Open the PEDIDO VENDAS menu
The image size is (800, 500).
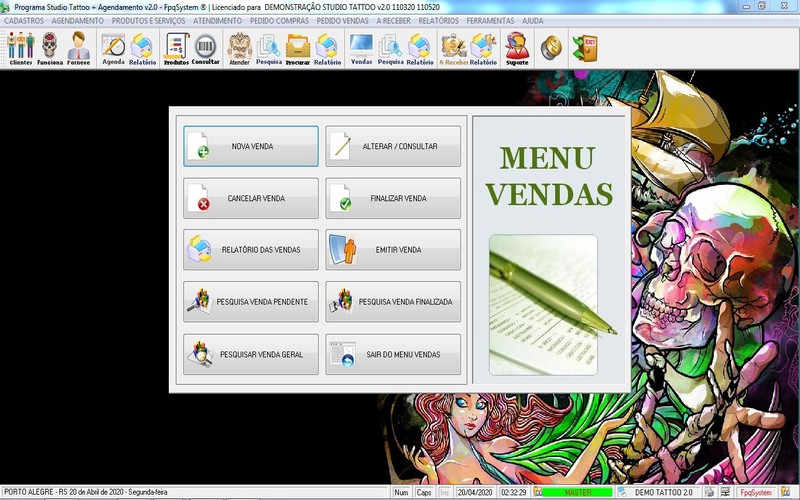pyautogui.click(x=342, y=21)
